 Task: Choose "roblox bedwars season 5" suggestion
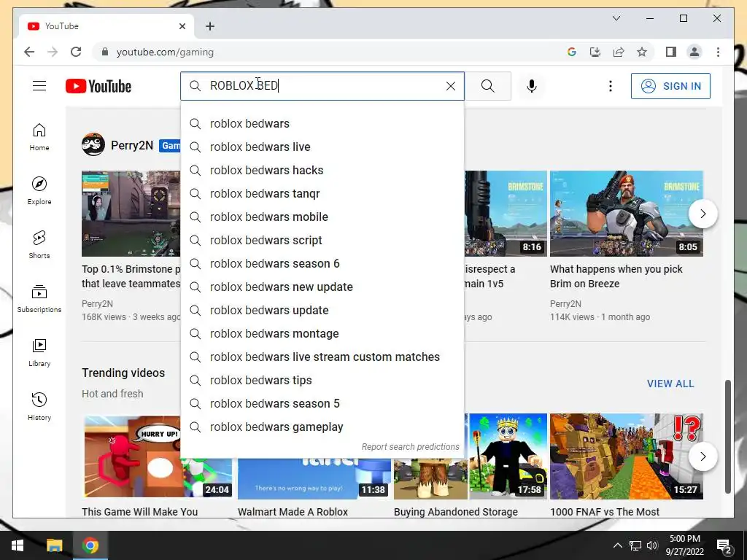click(322, 404)
